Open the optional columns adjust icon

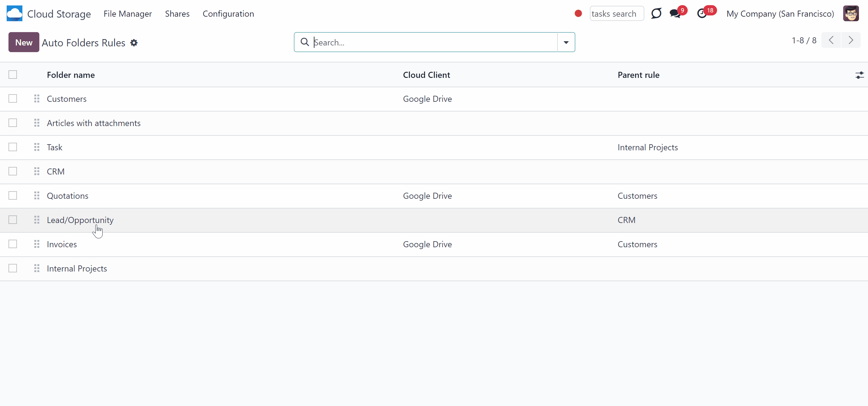coord(860,75)
